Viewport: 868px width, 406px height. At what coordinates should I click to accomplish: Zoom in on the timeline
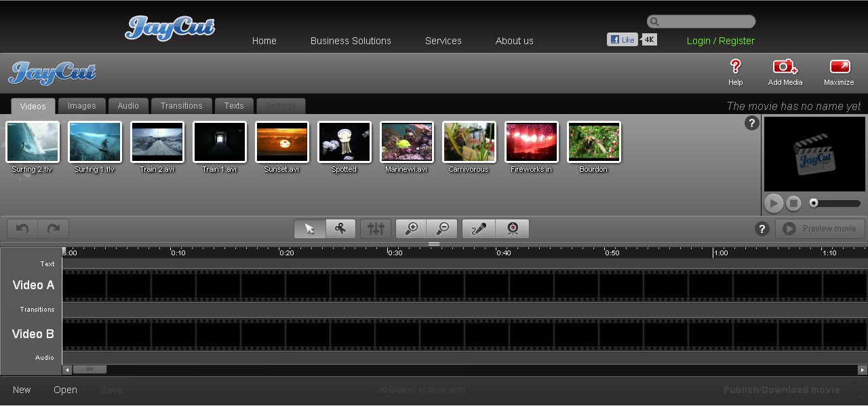(x=411, y=229)
